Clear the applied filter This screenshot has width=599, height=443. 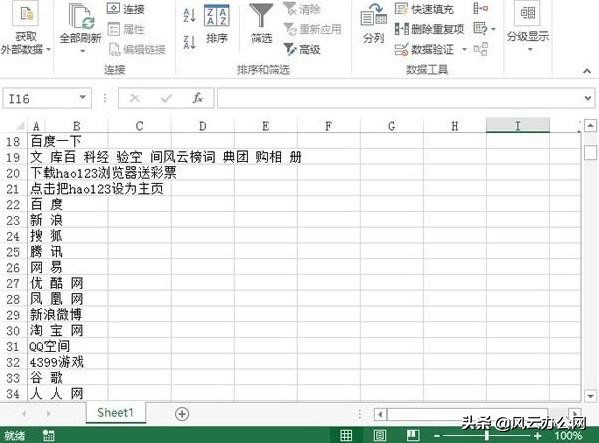(x=302, y=9)
